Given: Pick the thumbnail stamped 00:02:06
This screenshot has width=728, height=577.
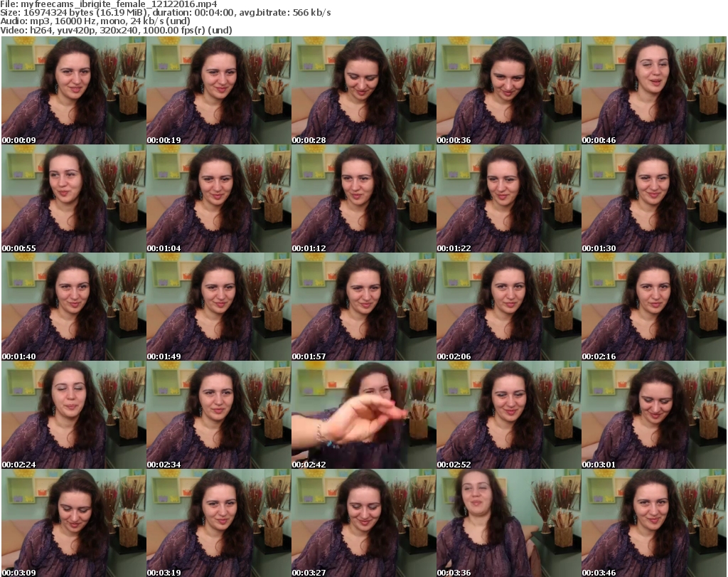Looking at the screenshot, I should tap(508, 307).
